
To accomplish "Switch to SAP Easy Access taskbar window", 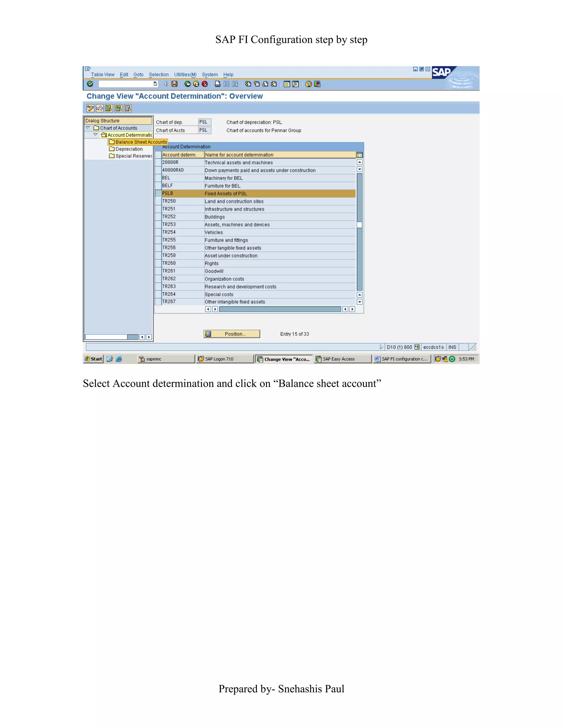I will click(343, 359).
